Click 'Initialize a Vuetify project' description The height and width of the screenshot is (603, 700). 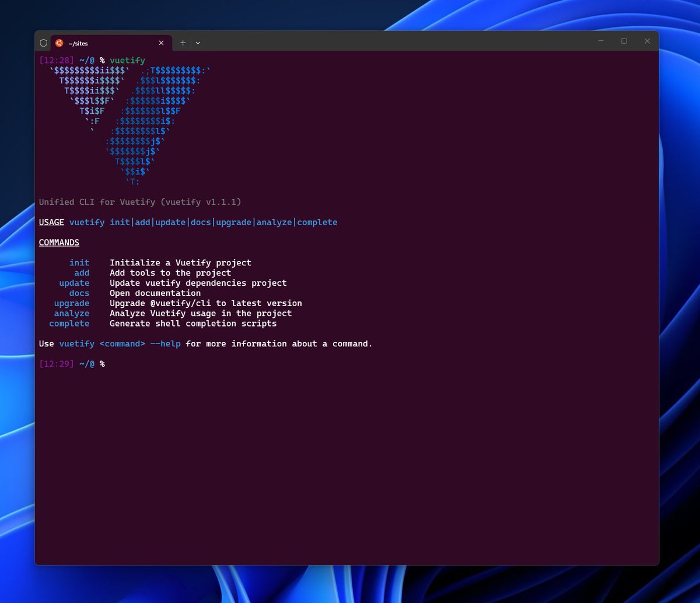(x=180, y=262)
